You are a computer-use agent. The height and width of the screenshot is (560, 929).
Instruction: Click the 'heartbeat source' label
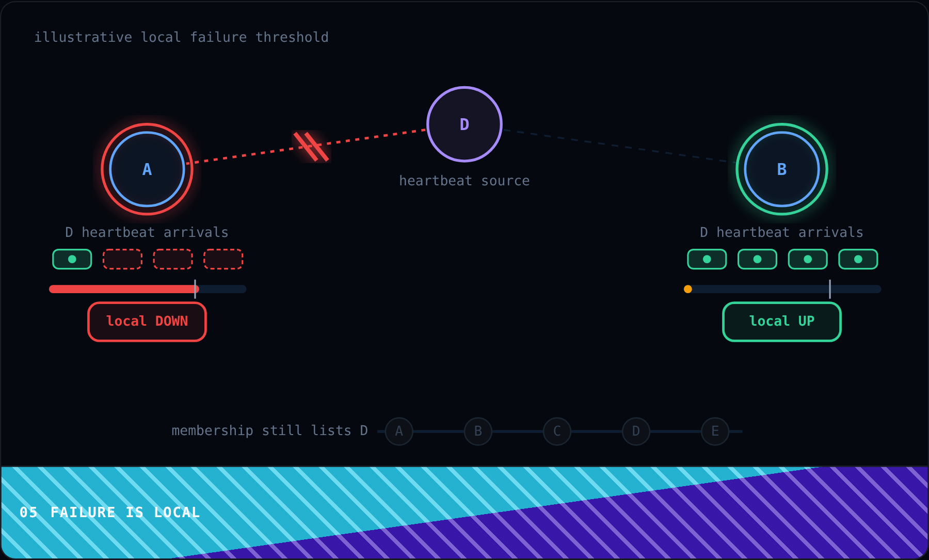coord(464,181)
